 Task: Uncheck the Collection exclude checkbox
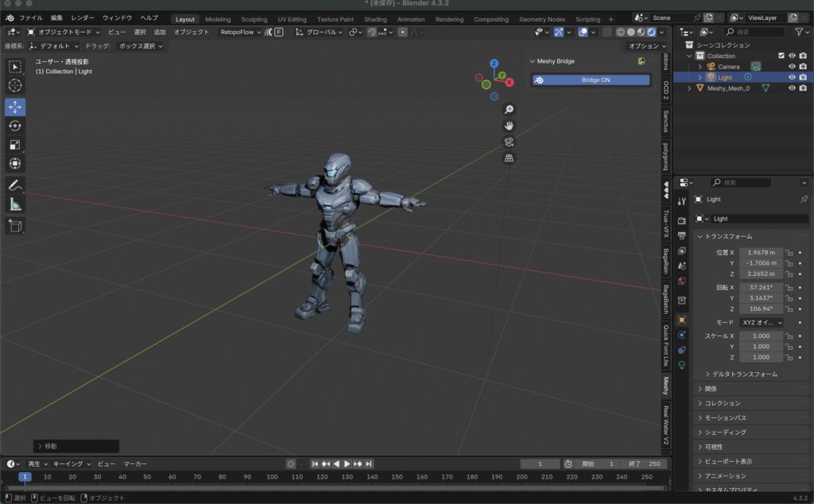pyautogui.click(x=781, y=56)
